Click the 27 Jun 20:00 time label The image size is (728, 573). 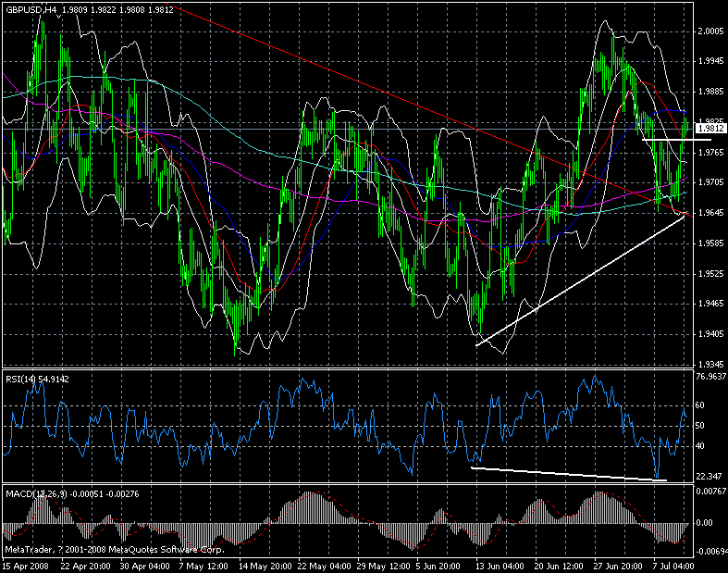pos(618,566)
